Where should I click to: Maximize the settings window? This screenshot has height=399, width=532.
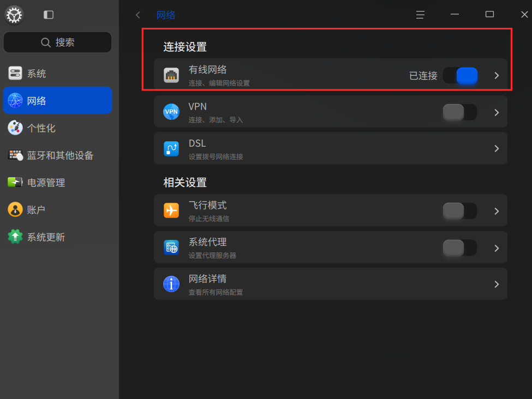pyautogui.click(x=489, y=14)
